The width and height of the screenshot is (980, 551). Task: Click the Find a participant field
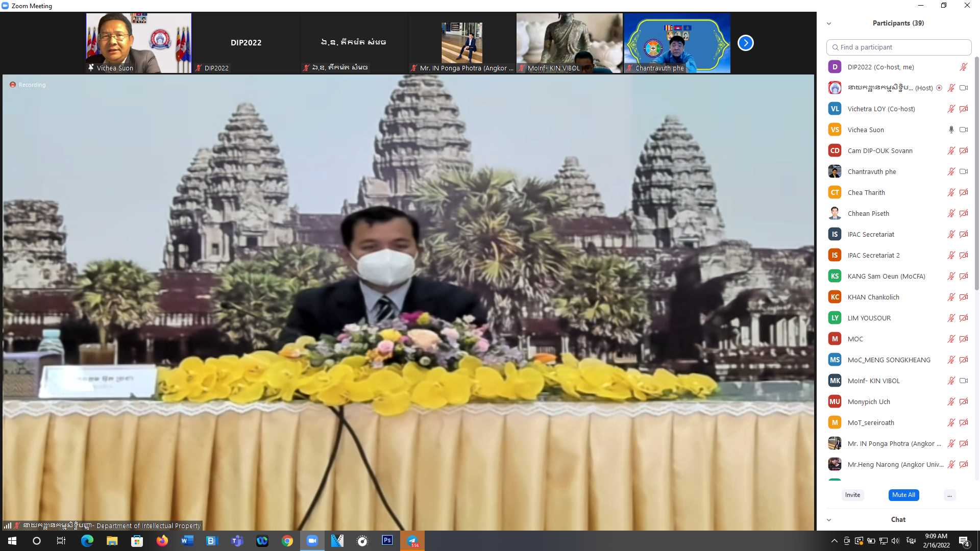pos(899,47)
